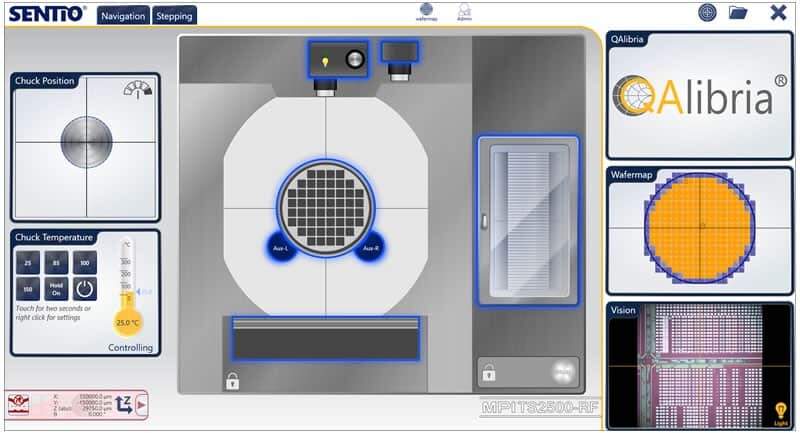The image size is (800, 433).
Task: Click the wafermap icon in the top bar
Action: click(x=426, y=12)
